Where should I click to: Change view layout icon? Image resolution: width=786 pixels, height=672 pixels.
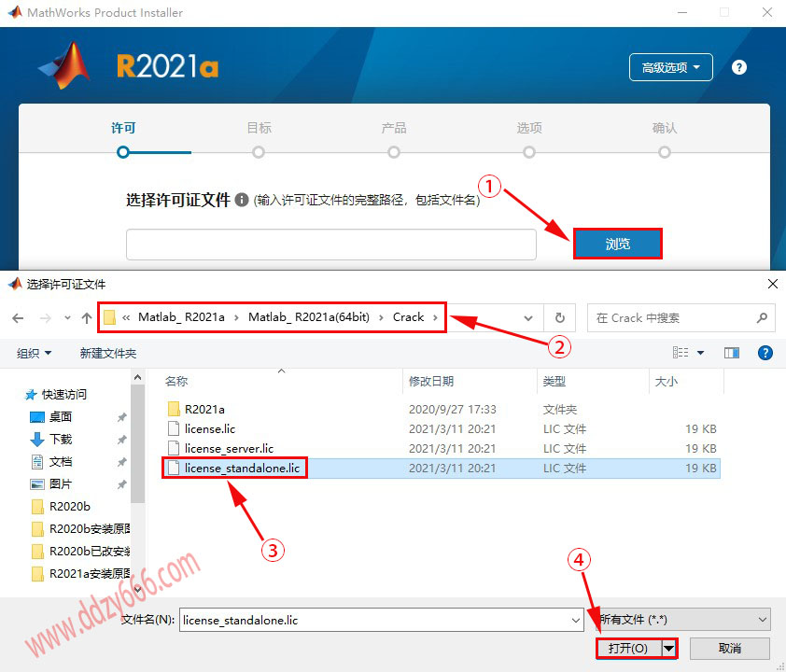(x=681, y=353)
